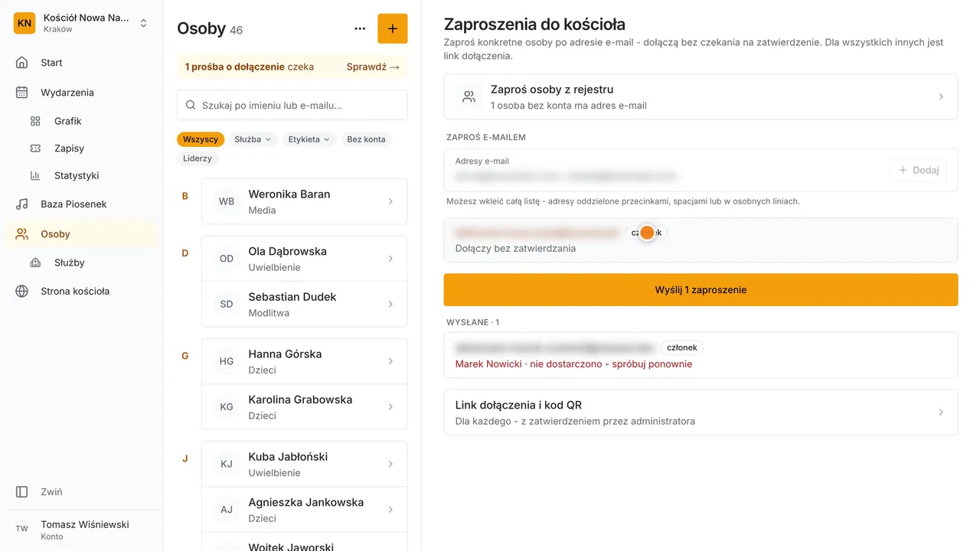Expand the Służba filter dropdown
The width and height of the screenshot is (980, 551).
coord(253,139)
